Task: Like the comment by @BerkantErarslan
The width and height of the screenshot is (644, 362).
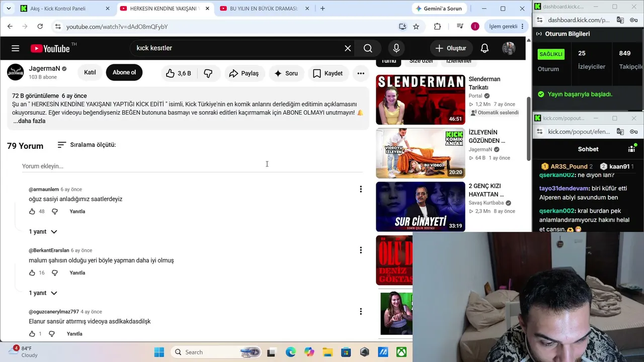Action: (x=32, y=273)
